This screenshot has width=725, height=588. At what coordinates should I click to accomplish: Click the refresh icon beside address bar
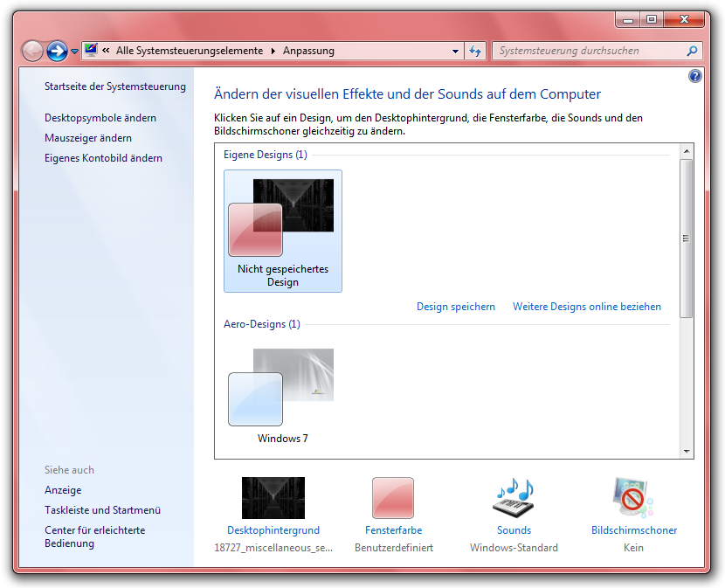pos(475,52)
